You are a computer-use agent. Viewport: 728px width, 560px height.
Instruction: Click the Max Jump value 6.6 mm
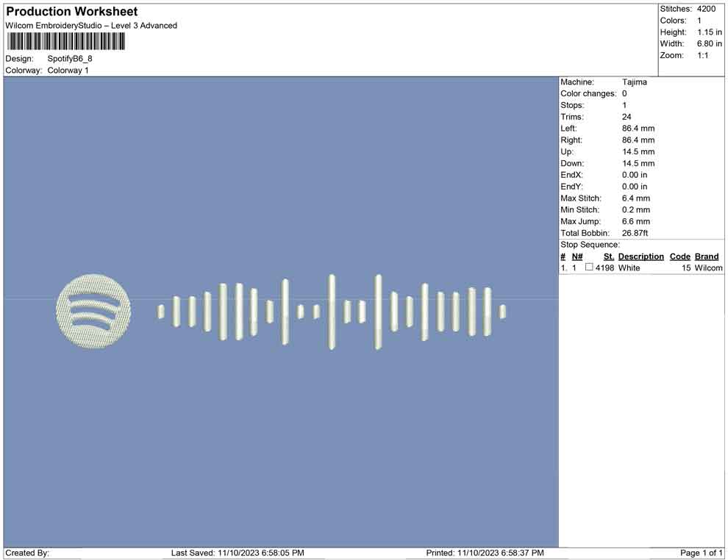pos(636,221)
